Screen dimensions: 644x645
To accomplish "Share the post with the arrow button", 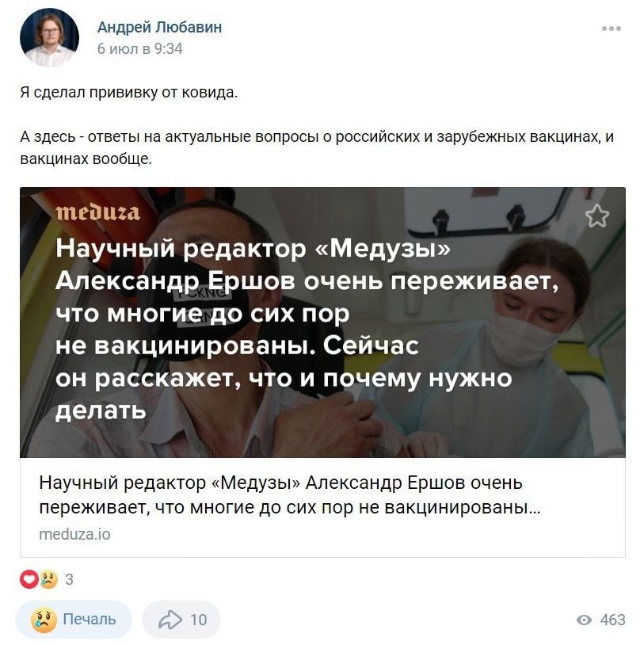I will 181,620.
